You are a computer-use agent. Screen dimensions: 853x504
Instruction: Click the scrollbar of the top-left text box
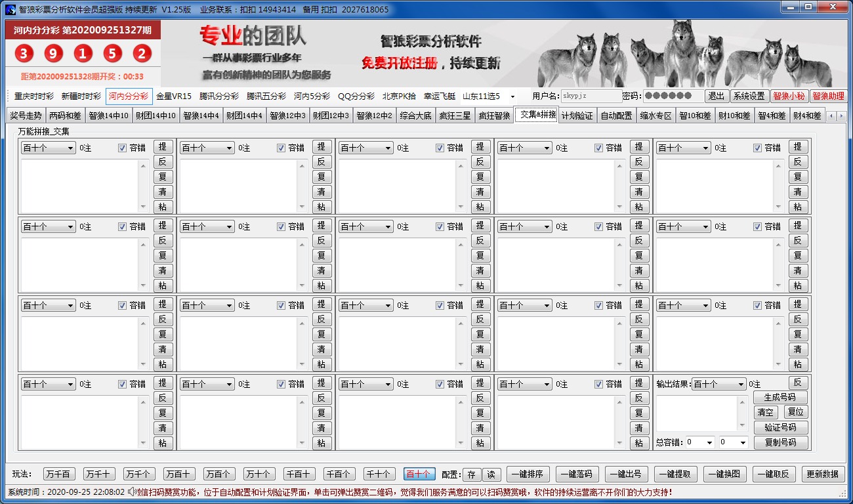[144, 186]
